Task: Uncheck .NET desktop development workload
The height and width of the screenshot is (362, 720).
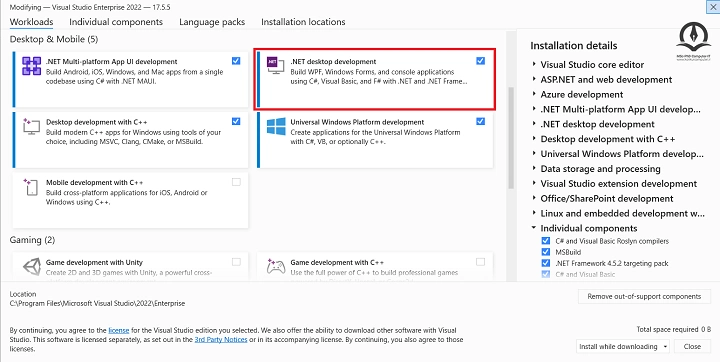Action: (x=480, y=61)
